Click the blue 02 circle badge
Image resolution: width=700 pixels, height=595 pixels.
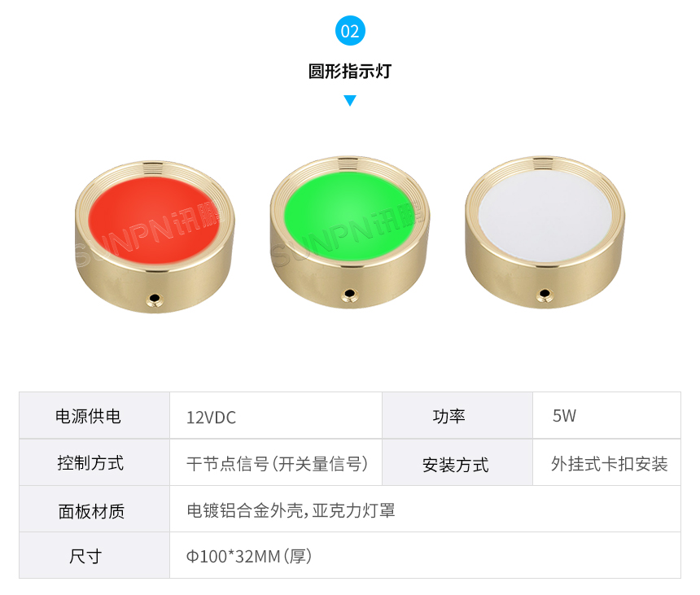click(x=350, y=31)
